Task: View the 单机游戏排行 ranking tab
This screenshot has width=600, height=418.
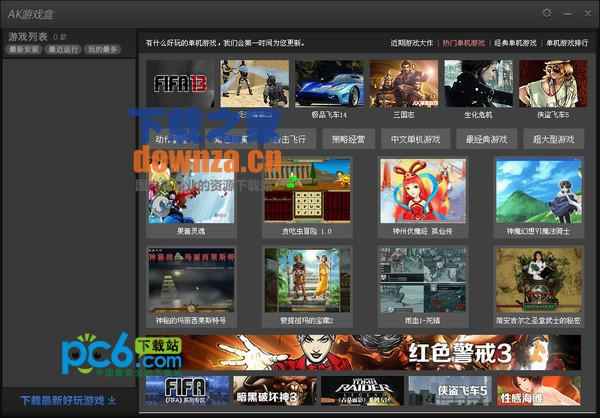Action: pos(567,43)
